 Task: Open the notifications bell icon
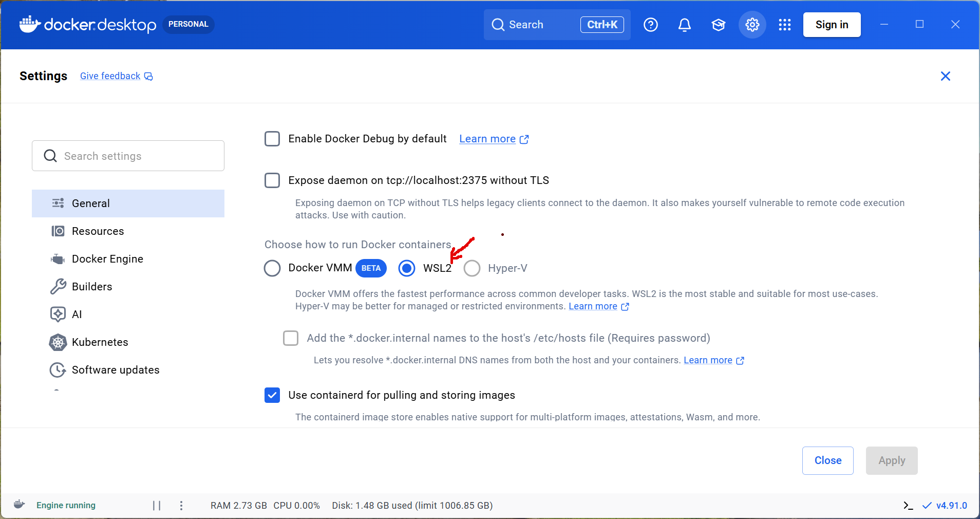pos(685,25)
